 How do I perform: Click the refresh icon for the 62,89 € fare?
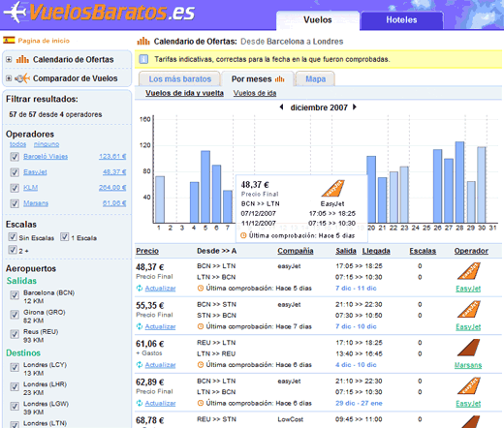point(140,403)
